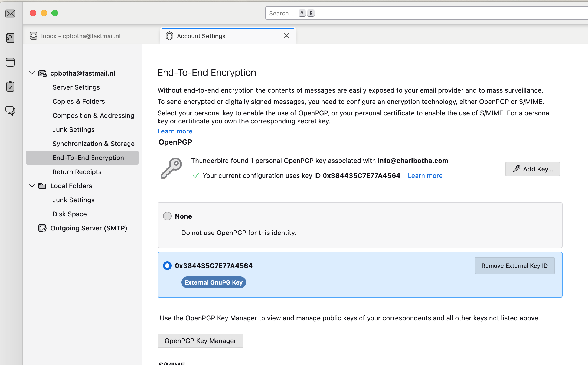
Task: Select the Local Folders entry
Action: coord(71,186)
